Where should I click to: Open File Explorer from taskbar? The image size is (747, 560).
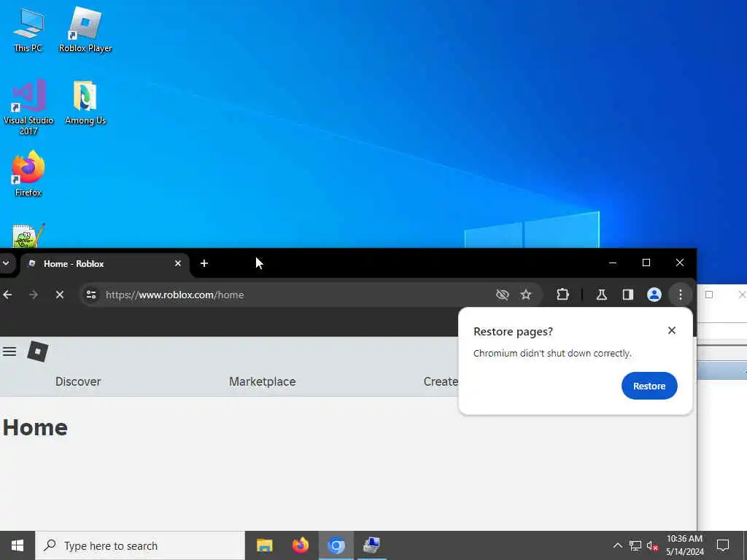pyautogui.click(x=264, y=545)
